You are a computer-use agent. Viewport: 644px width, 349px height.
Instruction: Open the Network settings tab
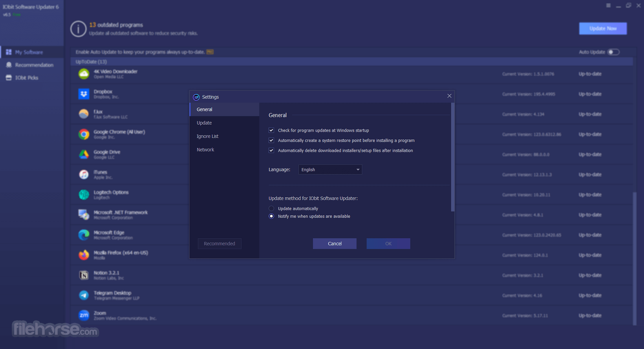[x=225, y=149]
